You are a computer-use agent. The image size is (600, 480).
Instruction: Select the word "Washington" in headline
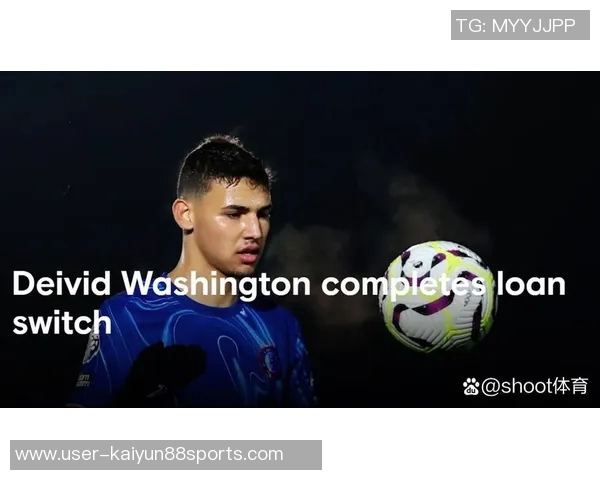click(216, 286)
